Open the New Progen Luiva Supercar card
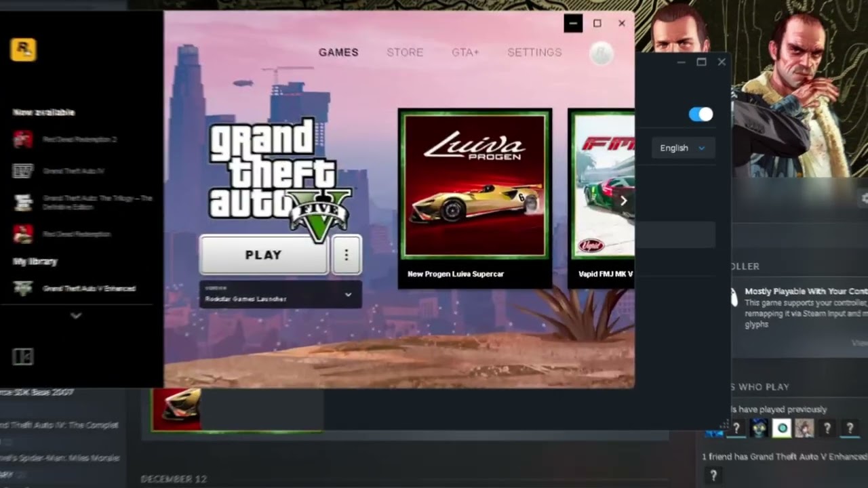 475,199
